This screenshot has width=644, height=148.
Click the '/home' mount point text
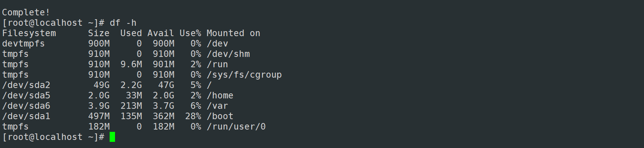(220, 95)
